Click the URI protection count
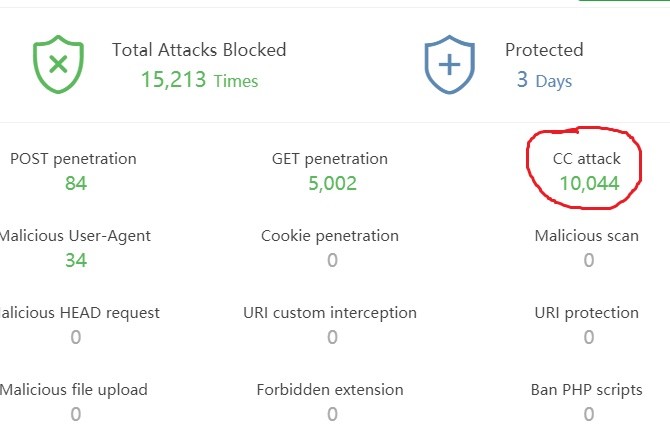The width and height of the screenshot is (670, 433). click(x=588, y=337)
